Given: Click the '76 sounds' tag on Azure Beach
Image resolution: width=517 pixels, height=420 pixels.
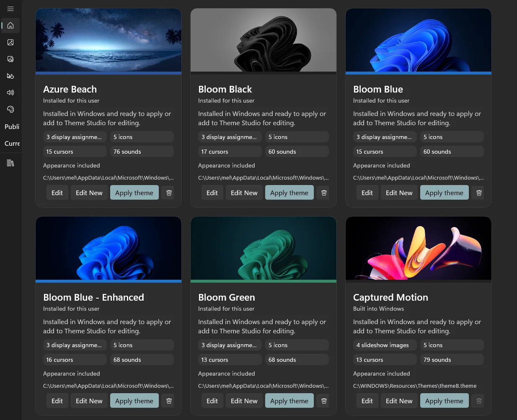Looking at the screenshot, I should (142, 152).
